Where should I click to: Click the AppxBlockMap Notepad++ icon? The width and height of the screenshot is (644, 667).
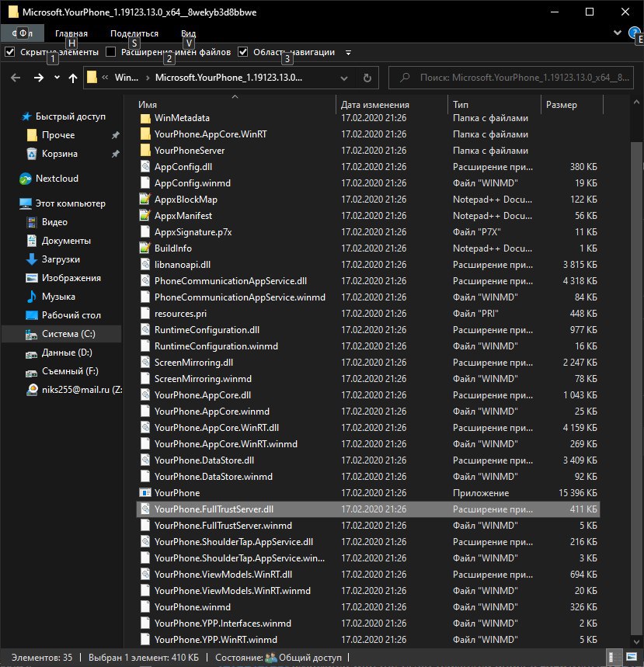pyautogui.click(x=145, y=200)
